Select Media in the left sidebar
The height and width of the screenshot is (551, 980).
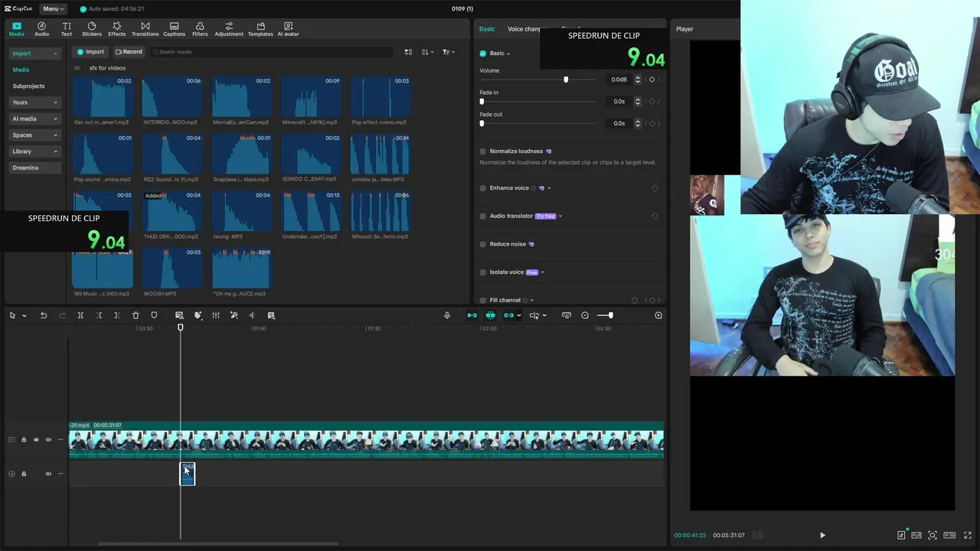pos(21,70)
